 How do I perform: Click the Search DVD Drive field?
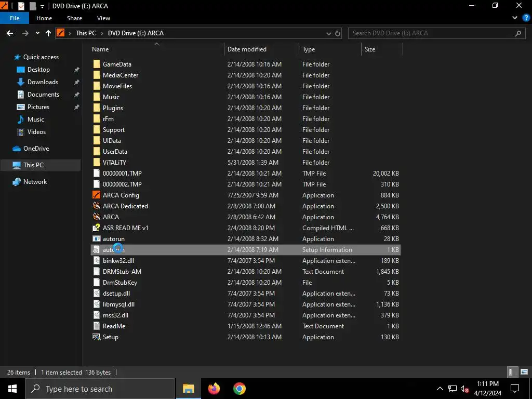click(x=436, y=33)
